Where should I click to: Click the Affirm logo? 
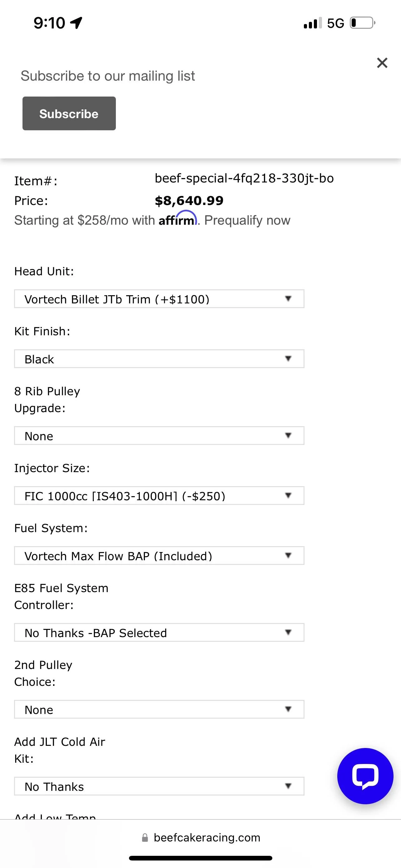coord(178,218)
